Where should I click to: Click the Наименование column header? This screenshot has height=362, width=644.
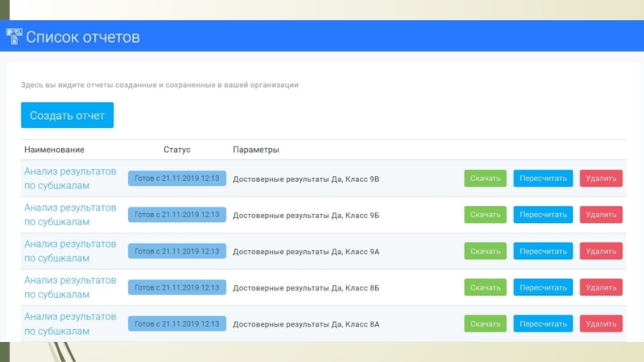[54, 150]
